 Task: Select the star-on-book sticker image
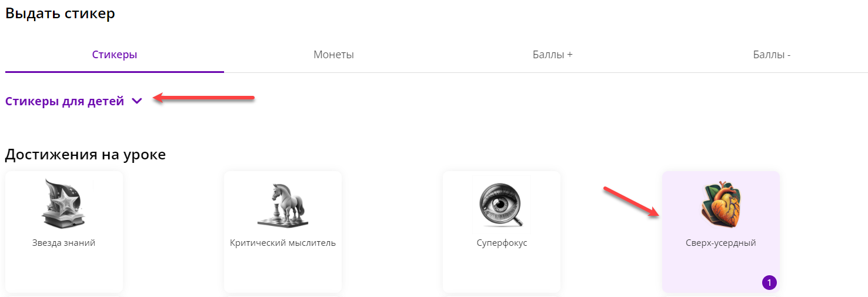[64, 204]
